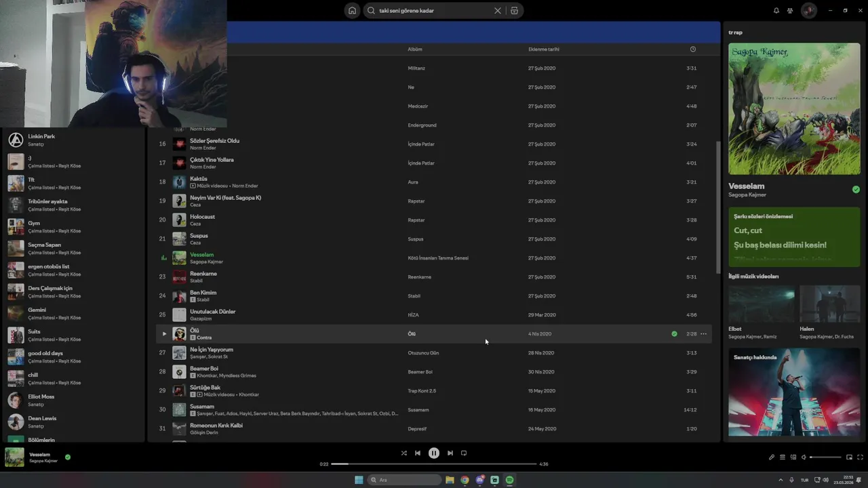Select the track Sözler Şerefsiz Oldu
Image resolution: width=868 pixels, height=488 pixels.
click(214, 141)
